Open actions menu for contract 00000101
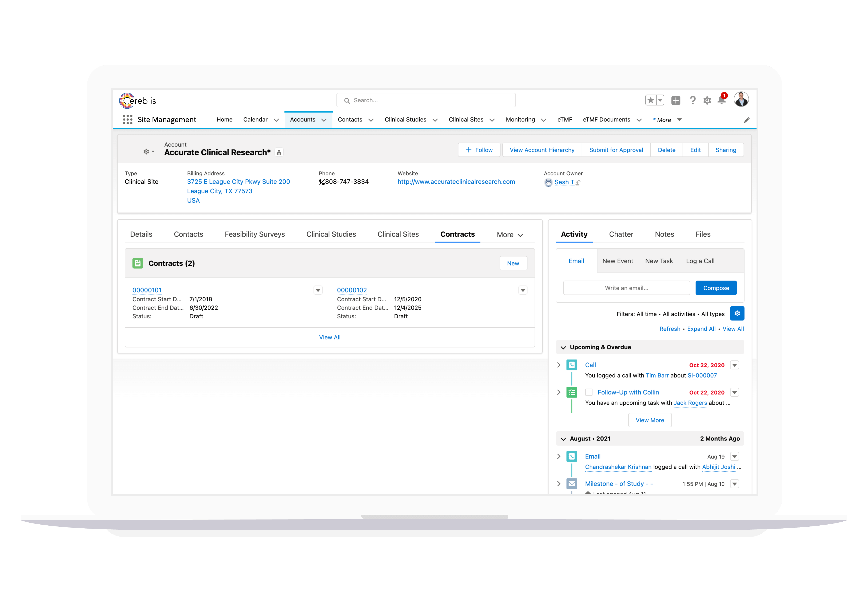868x601 pixels. 318,290
